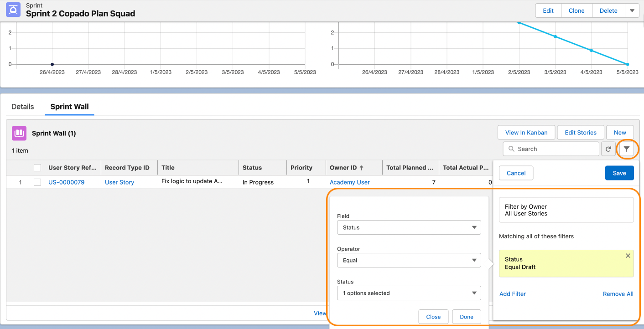Viewport: 644px width, 329px height.
Task: Select the US-0000079 row checkbox
Action: point(37,182)
